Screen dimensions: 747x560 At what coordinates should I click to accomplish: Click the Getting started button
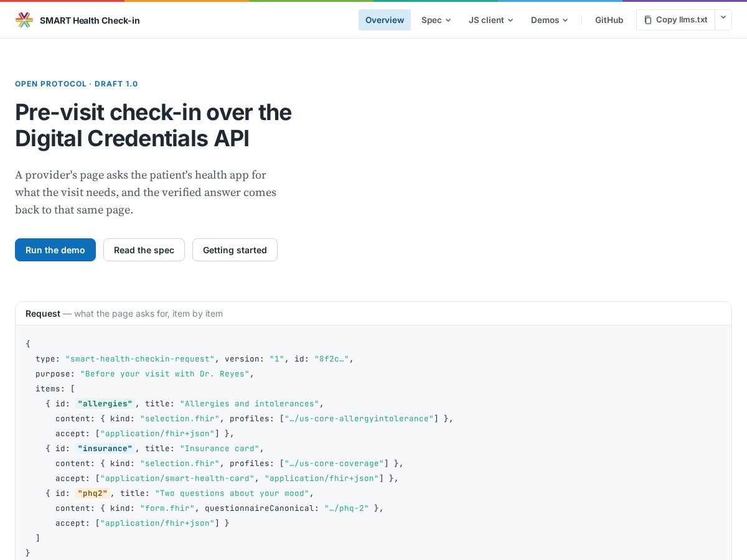pyautogui.click(x=235, y=250)
